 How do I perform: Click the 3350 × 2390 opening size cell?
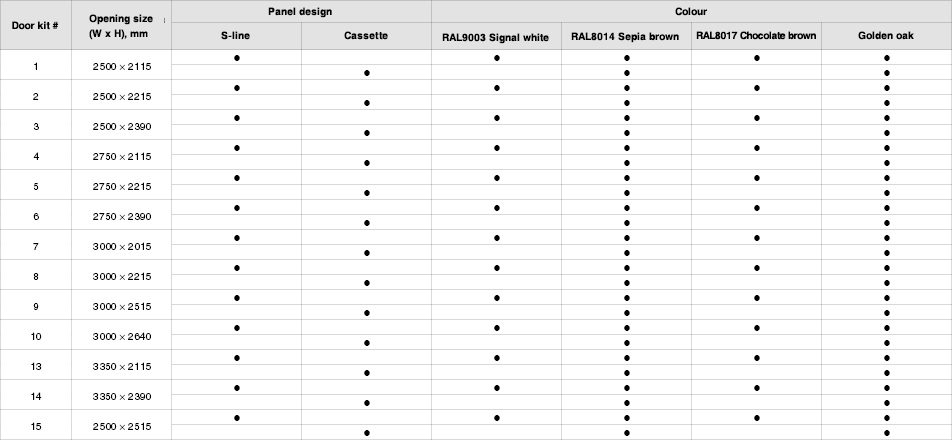pos(121,396)
